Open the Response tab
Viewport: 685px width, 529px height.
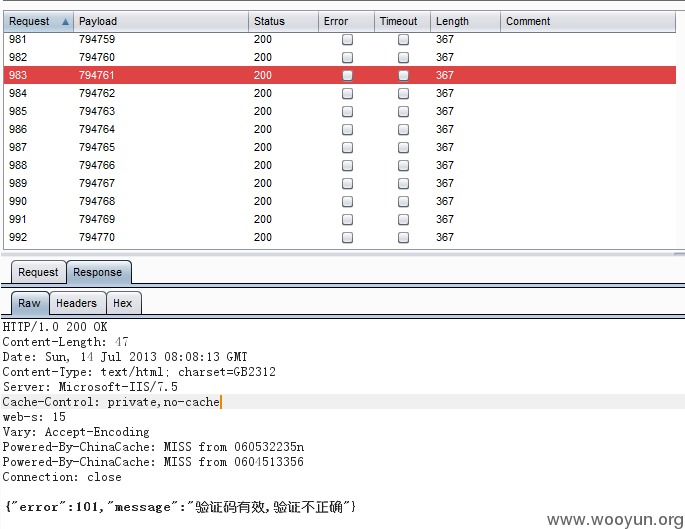98,272
